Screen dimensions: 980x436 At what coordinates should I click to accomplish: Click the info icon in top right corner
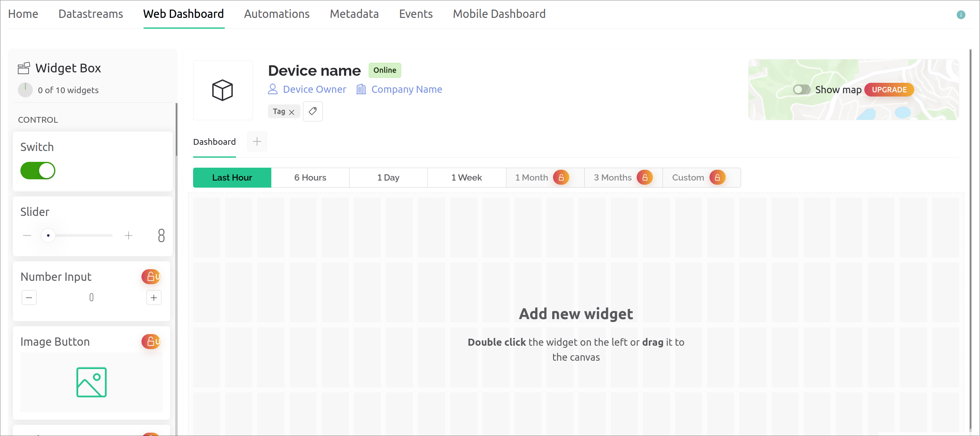click(960, 15)
